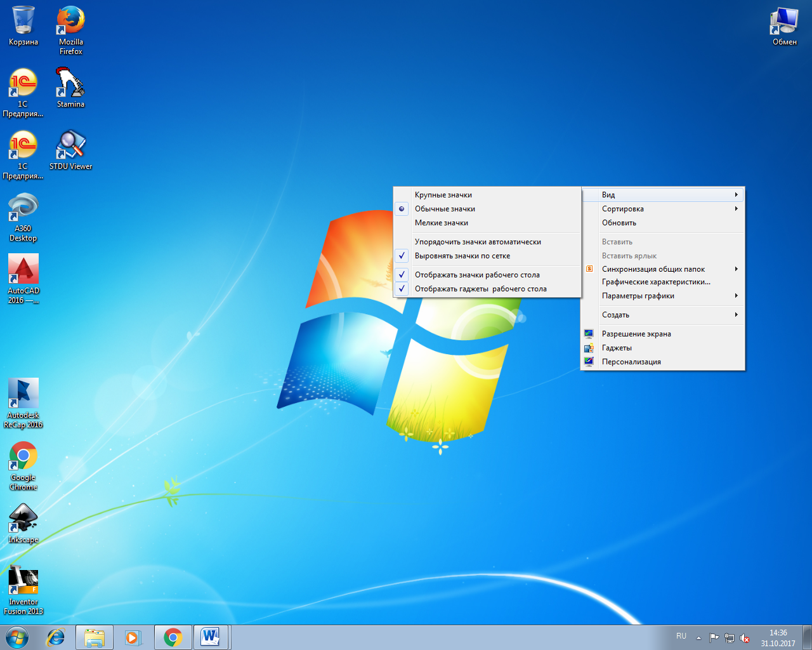
Task: Open Windows Media Player from taskbar
Action: click(x=133, y=637)
